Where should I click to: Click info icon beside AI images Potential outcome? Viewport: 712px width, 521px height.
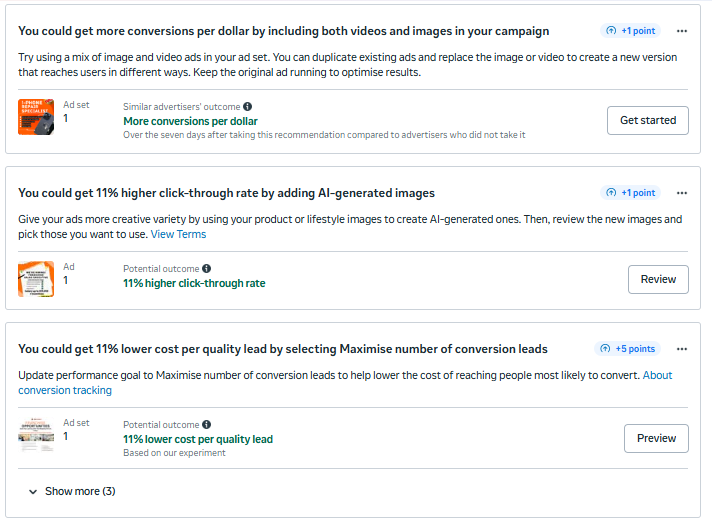[207, 268]
